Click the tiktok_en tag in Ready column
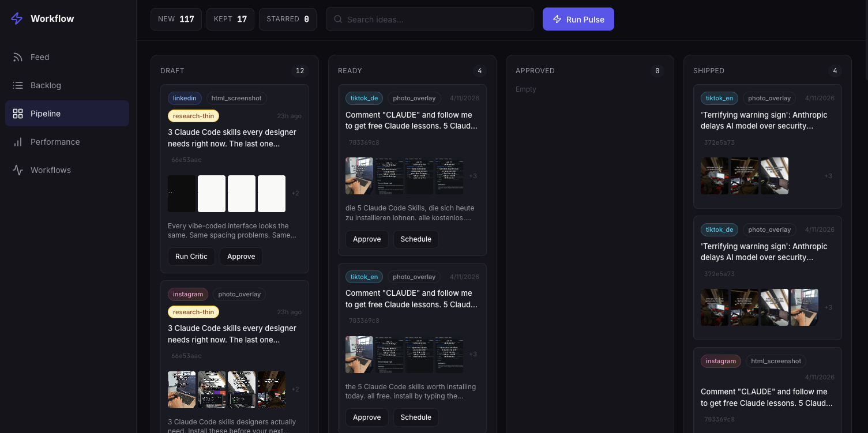Image resolution: width=868 pixels, height=433 pixels. 364,277
